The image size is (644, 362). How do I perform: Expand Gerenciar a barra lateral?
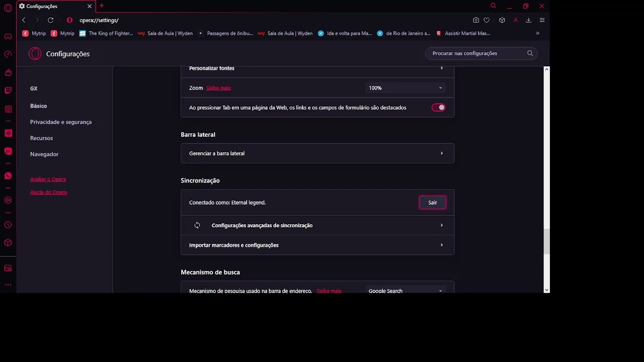tap(317, 153)
